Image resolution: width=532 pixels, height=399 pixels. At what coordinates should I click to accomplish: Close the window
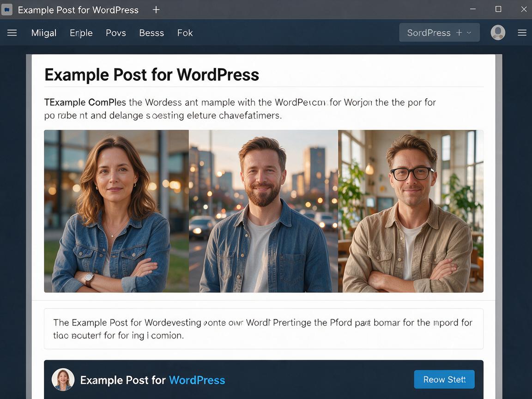click(x=524, y=9)
